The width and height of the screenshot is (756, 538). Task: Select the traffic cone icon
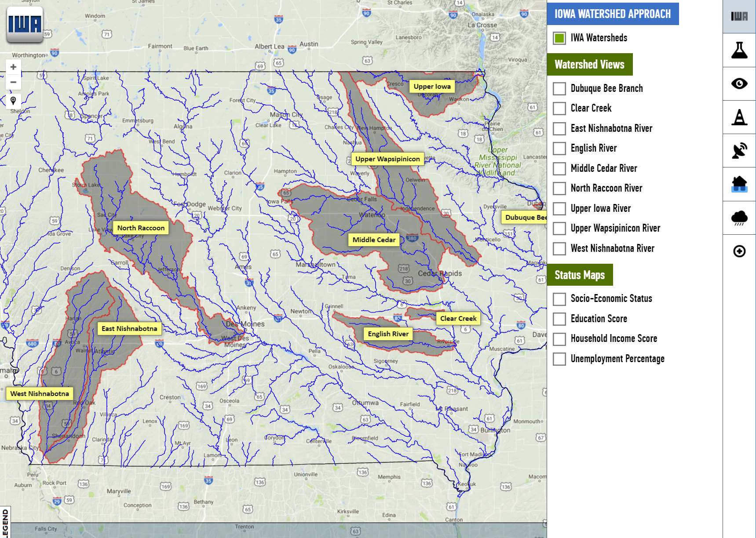pyautogui.click(x=739, y=117)
